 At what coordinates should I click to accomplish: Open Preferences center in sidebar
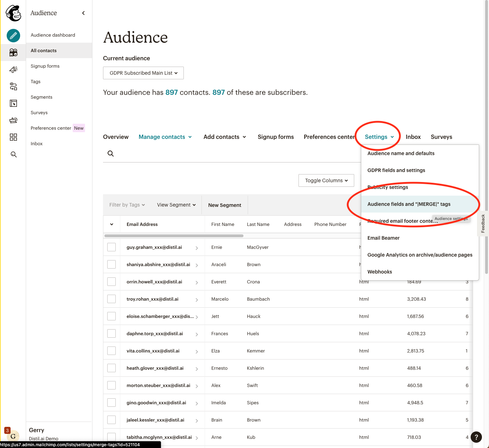59,128
